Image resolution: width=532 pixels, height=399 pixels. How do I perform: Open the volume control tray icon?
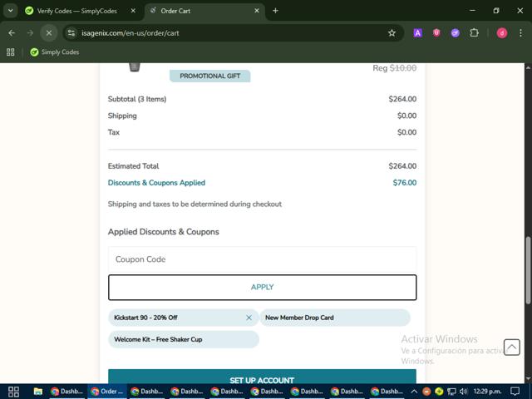tap(463, 392)
